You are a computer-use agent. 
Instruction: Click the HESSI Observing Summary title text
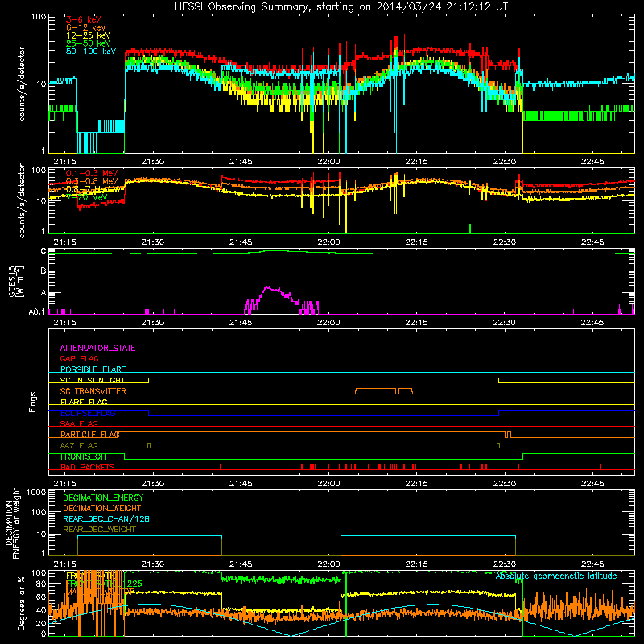click(x=341, y=7)
